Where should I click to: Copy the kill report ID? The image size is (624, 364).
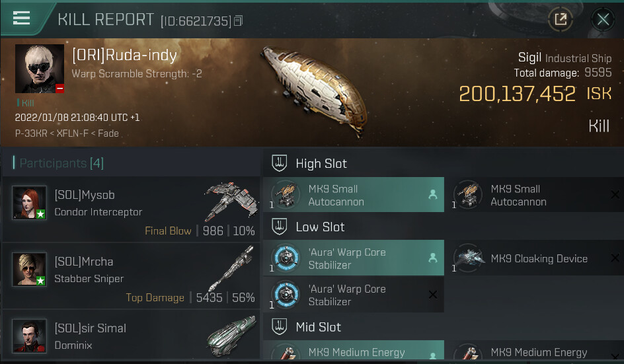239,21
